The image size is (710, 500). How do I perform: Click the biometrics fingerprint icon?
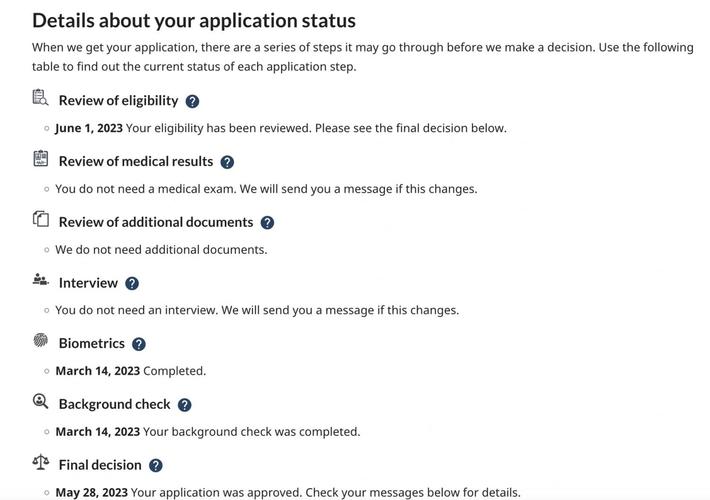[x=40, y=340]
